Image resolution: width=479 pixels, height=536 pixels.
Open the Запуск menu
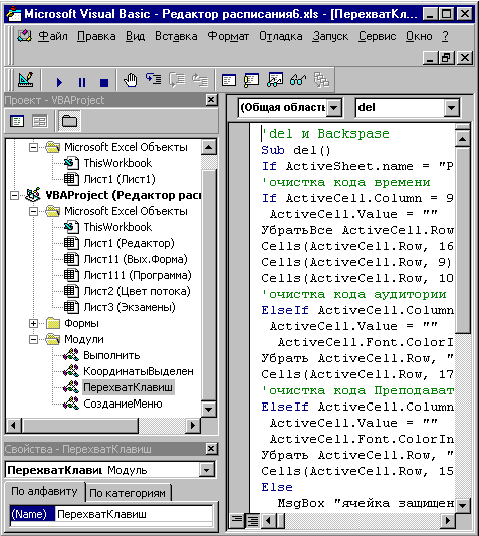click(330, 36)
